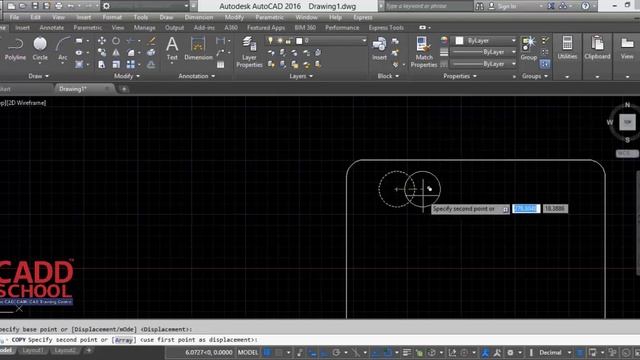Open the layer selection dropdown
640x360 pixels.
coord(364,40)
